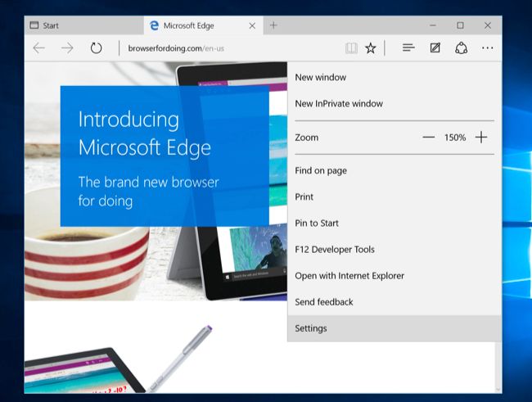Decrease zoom with the minus button

tap(429, 138)
